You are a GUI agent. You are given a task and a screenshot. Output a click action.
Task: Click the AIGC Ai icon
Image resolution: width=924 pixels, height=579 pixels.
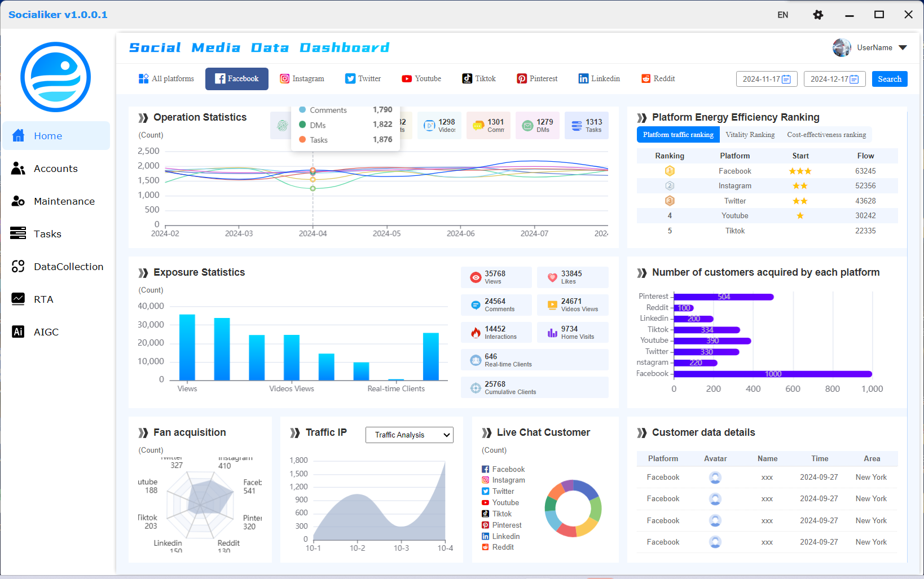[x=18, y=332]
